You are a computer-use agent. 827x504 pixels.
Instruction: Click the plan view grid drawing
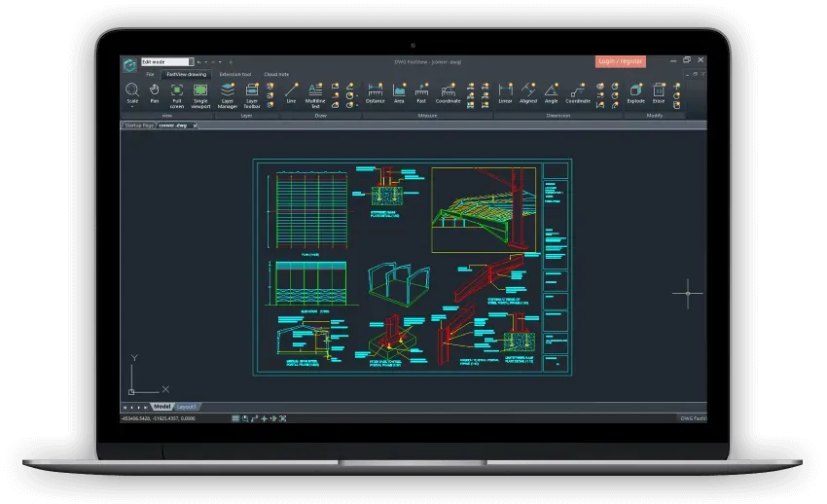point(311,210)
